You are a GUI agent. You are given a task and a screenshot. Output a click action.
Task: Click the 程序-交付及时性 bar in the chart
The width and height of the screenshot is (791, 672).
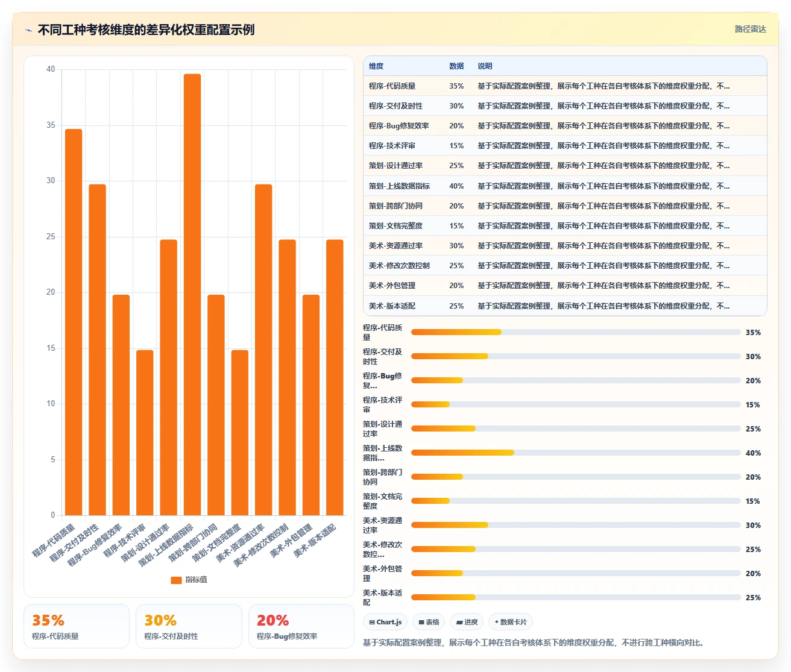pyautogui.click(x=97, y=350)
